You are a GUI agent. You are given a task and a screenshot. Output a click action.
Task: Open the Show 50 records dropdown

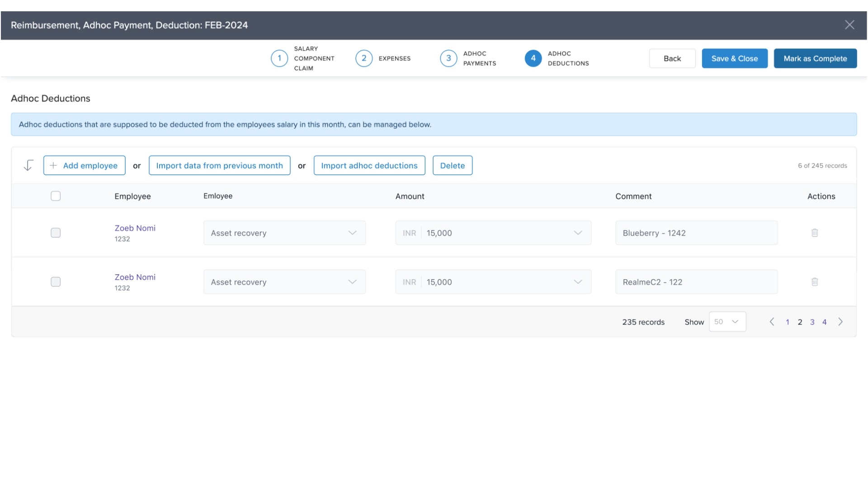click(727, 322)
